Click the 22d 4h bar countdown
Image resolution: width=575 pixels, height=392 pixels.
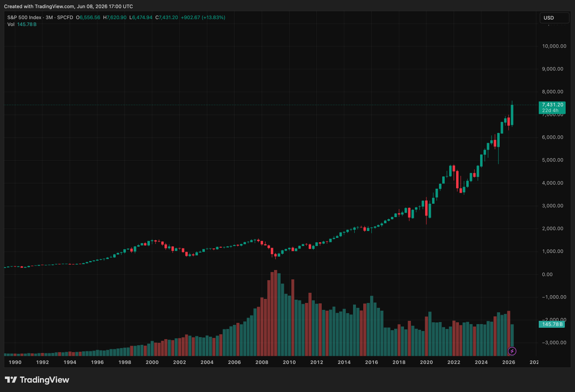coord(550,111)
